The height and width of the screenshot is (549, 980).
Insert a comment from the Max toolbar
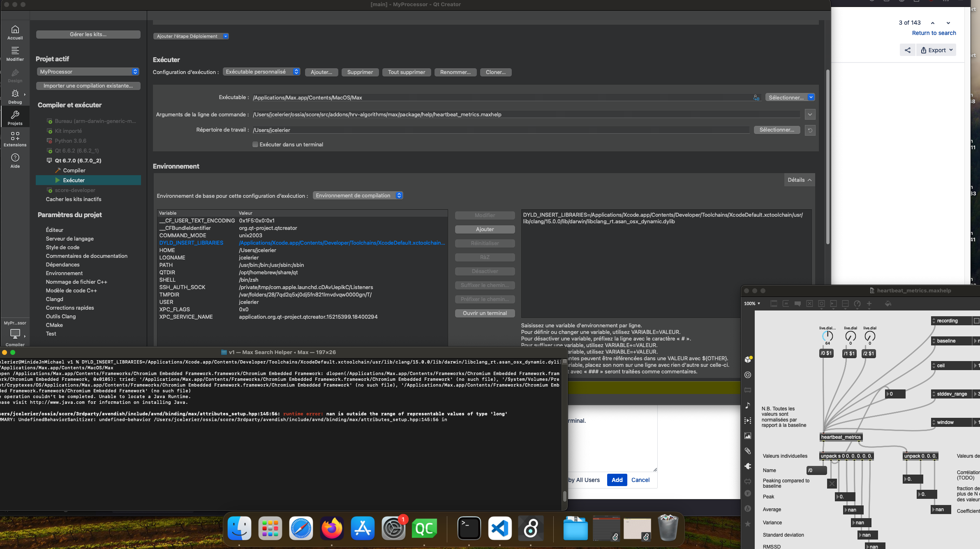click(797, 303)
